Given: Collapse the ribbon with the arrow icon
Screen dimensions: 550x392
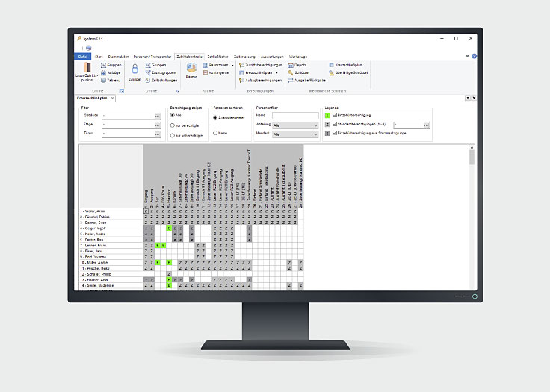Looking at the screenshot, I should 468,56.
